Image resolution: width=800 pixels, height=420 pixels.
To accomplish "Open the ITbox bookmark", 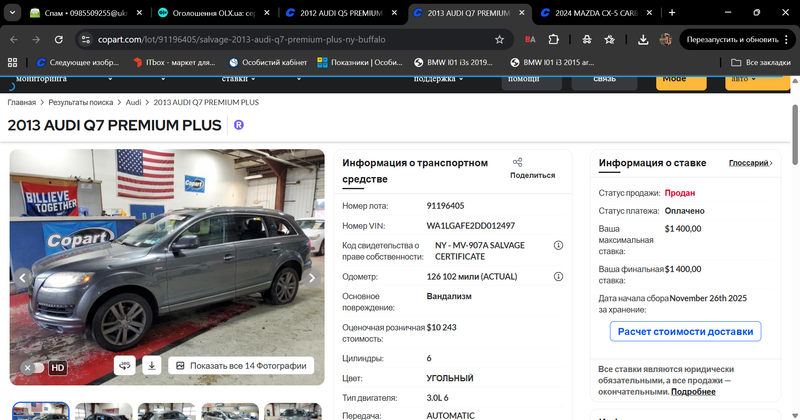I will (x=174, y=62).
